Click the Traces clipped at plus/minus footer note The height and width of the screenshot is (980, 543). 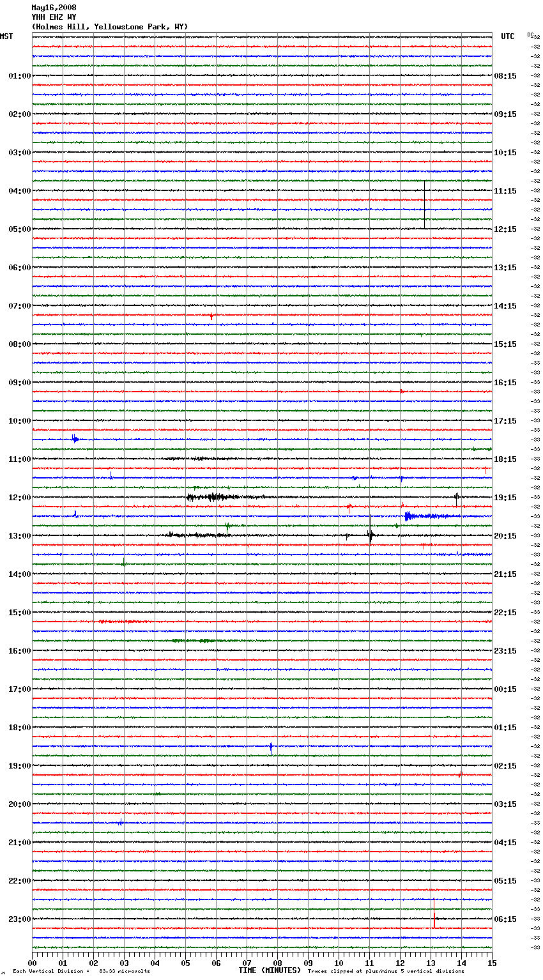coord(386,971)
